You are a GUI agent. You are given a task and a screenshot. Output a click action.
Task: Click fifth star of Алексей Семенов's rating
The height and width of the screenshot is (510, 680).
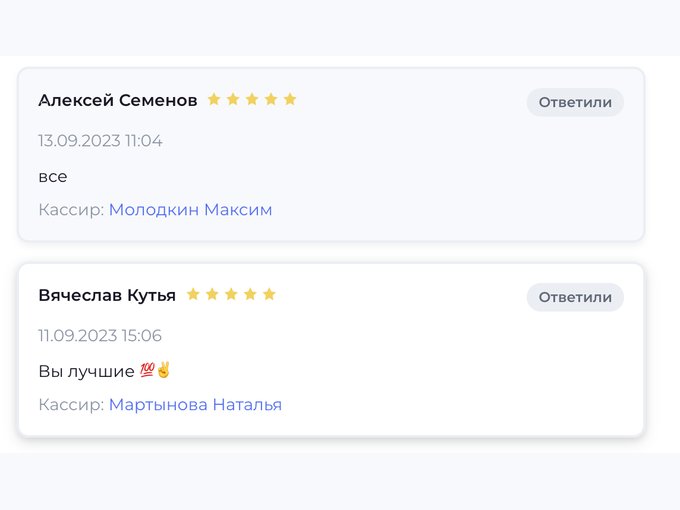[x=290, y=99]
